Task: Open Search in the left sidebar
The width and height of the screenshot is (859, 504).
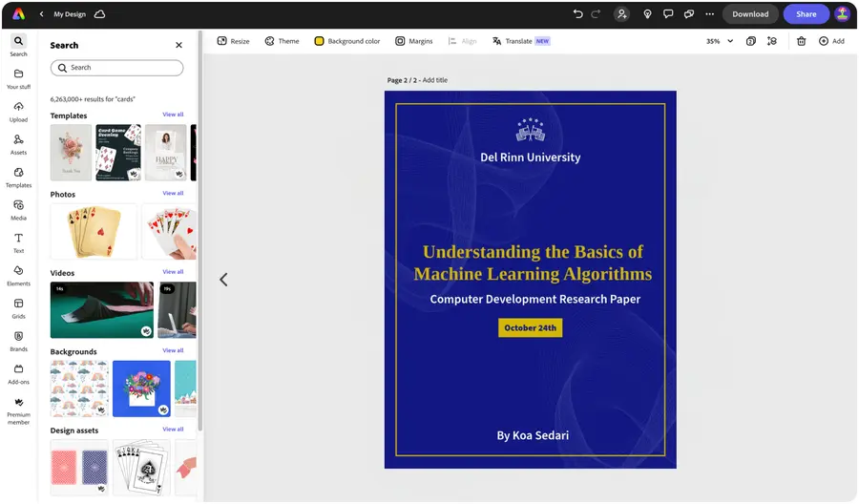Action: (19, 46)
